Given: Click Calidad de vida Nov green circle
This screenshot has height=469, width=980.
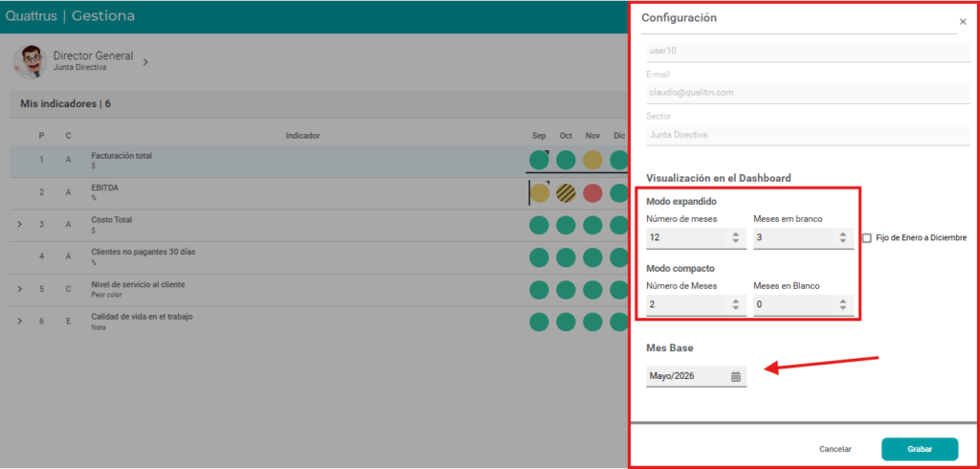Looking at the screenshot, I should (592, 322).
